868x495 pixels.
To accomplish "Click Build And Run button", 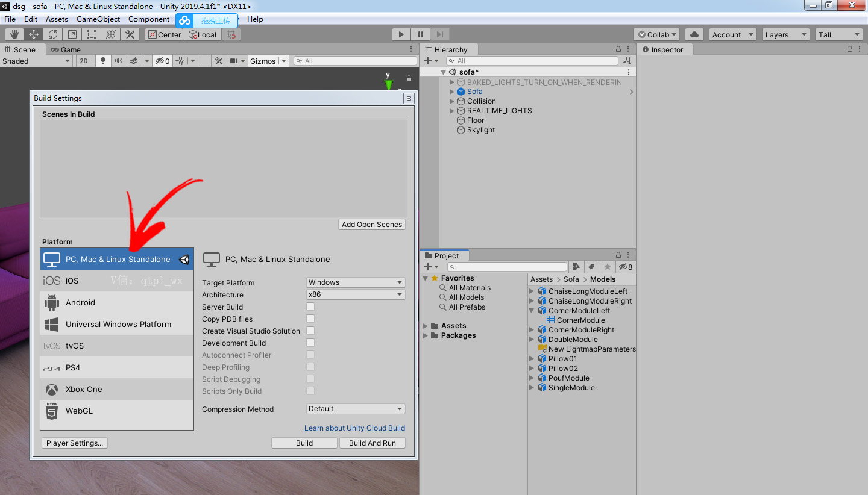I will click(373, 443).
